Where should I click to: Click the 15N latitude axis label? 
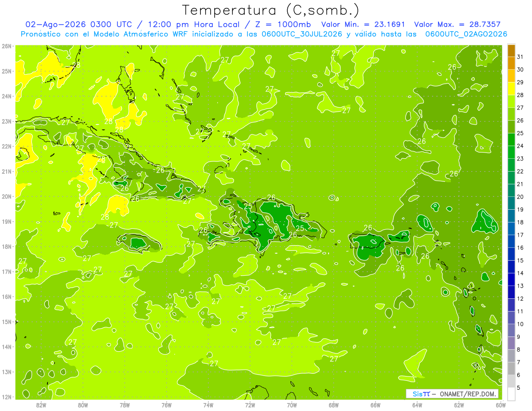coord(7,321)
